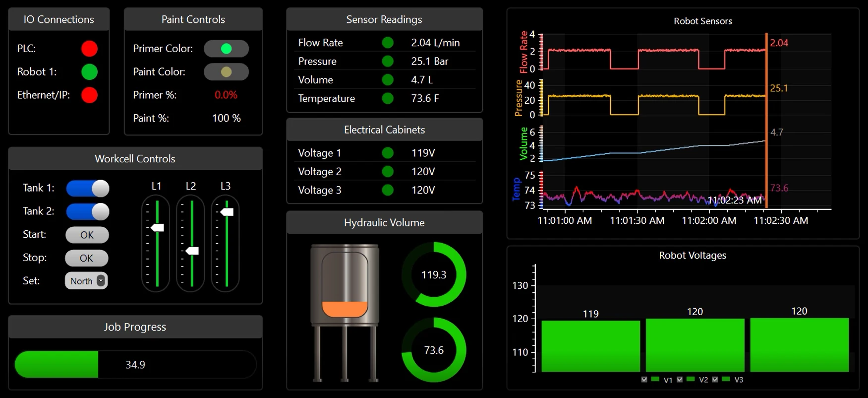Click the red Ethernet/IP status indicator
Viewport: 868px width, 398px height.
89,95
